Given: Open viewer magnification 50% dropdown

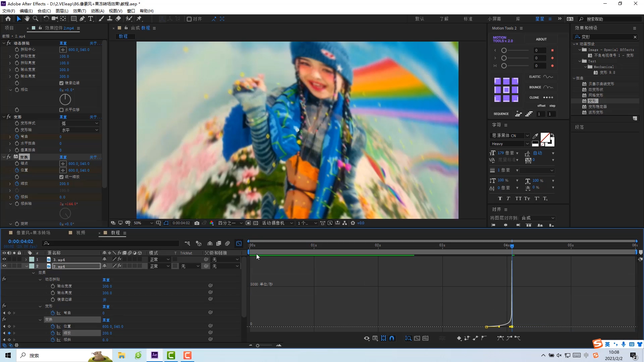Looking at the screenshot, I should 143,223.
